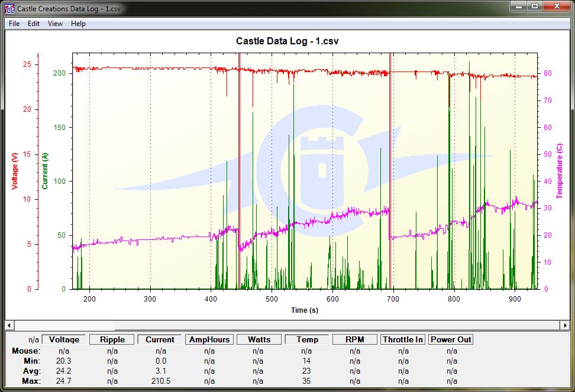The width and height of the screenshot is (575, 392).
Task: Click the max voltage value 24.7
Action: pos(63,381)
